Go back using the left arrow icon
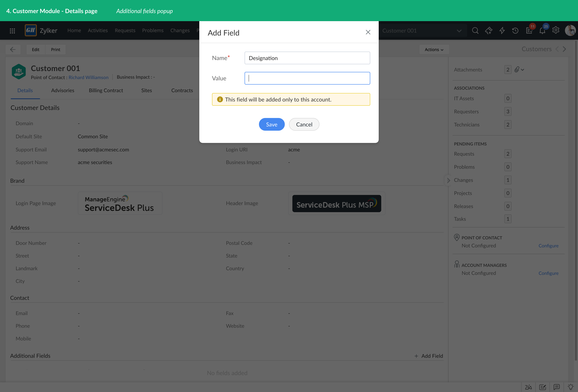The image size is (578, 392). (13, 49)
